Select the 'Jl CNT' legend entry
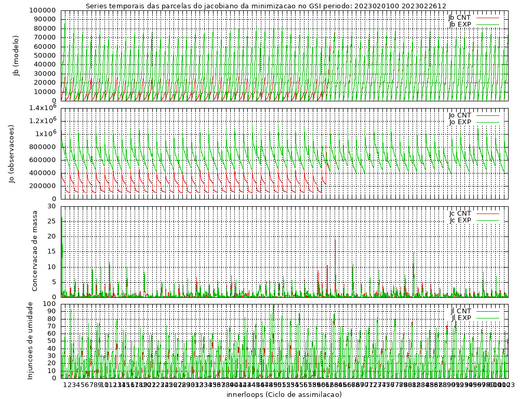Image resolution: width=532 pixels, height=399 pixels. point(460,311)
